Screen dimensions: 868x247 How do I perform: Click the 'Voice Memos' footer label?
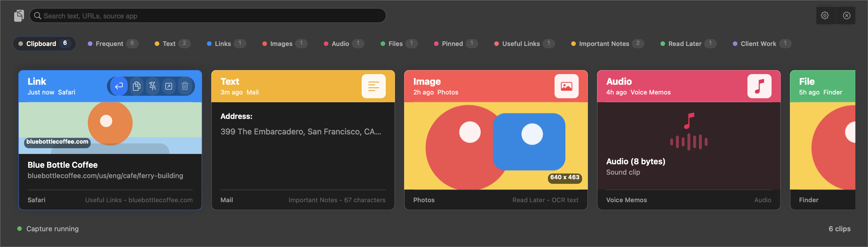pyautogui.click(x=626, y=200)
